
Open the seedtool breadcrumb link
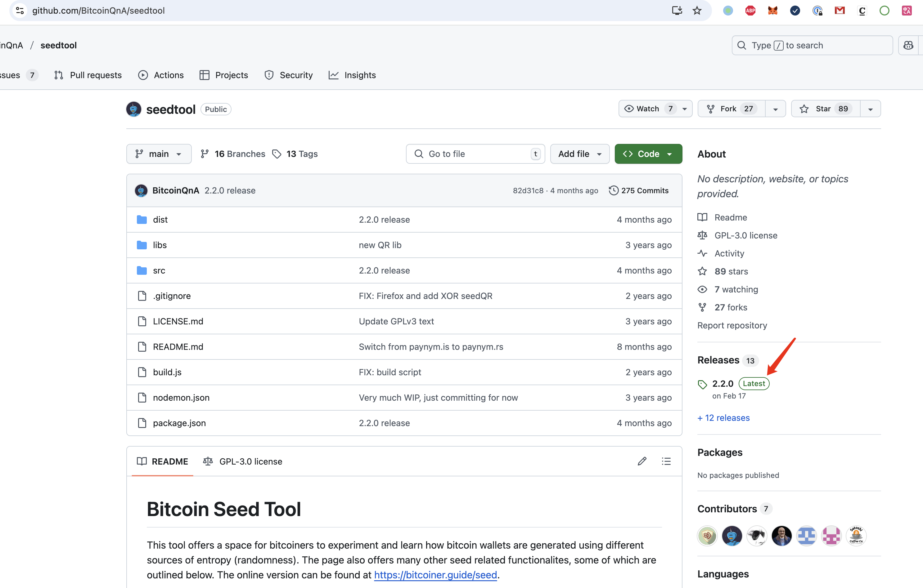pos(59,45)
